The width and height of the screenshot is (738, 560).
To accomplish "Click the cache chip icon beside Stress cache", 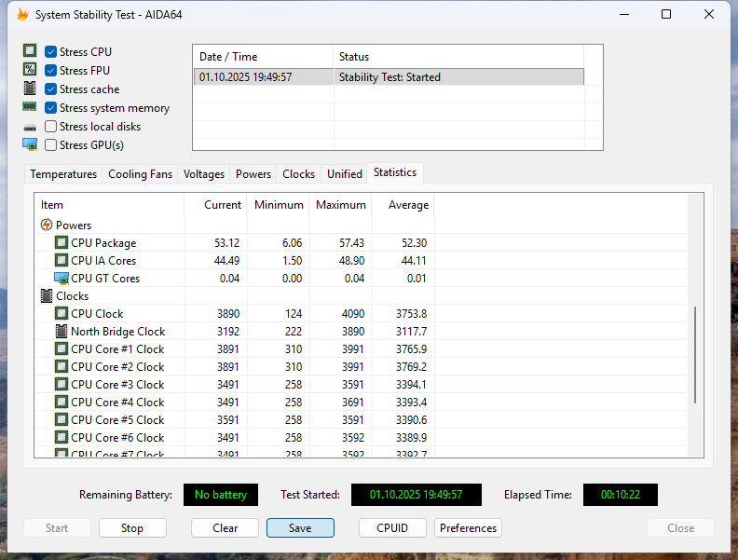I will point(30,88).
